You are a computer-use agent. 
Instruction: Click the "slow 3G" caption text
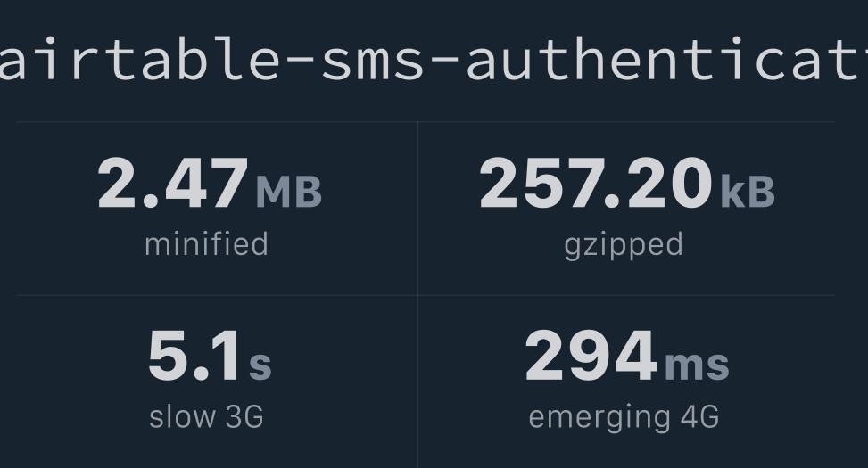pyautogui.click(x=206, y=416)
